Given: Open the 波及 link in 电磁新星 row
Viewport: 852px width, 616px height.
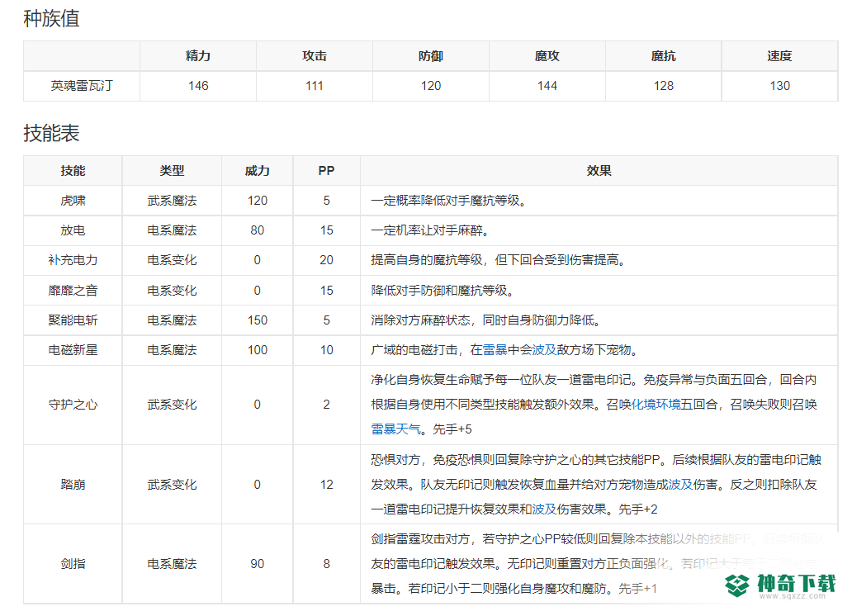Looking at the screenshot, I should pyautogui.click(x=544, y=350).
